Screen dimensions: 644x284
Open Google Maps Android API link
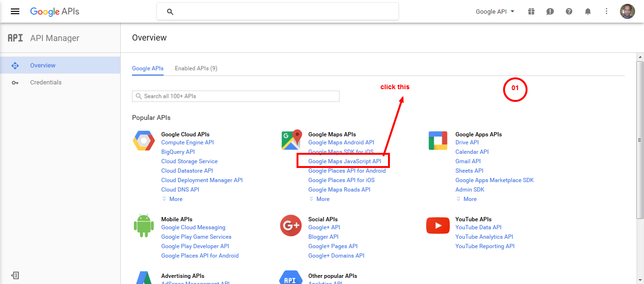tap(341, 142)
